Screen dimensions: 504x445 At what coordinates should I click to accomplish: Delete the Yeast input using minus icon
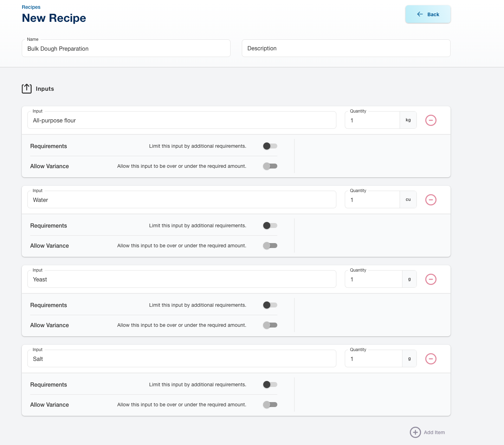[431, 279]
